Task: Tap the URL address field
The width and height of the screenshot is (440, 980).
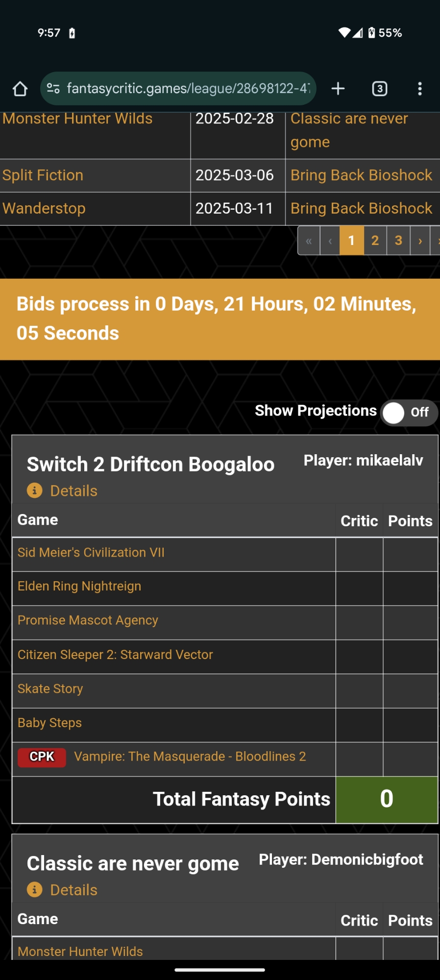Action: (188, 89)
